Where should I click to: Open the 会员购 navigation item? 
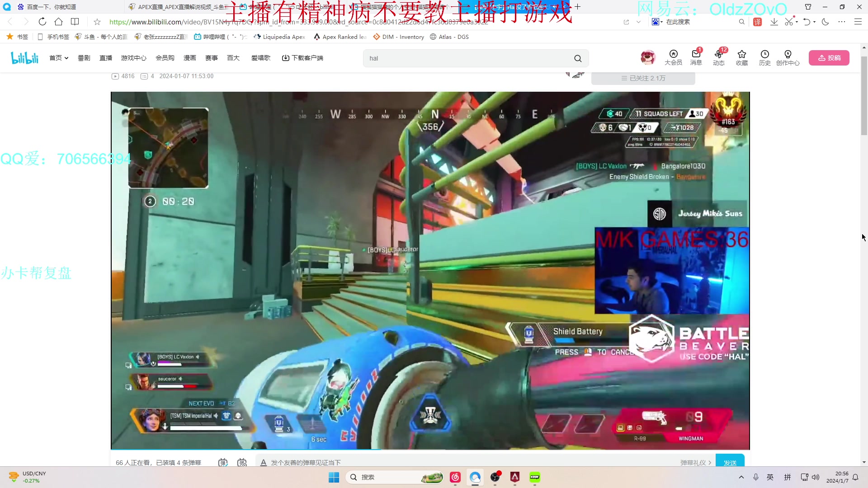tap(165, 58)
